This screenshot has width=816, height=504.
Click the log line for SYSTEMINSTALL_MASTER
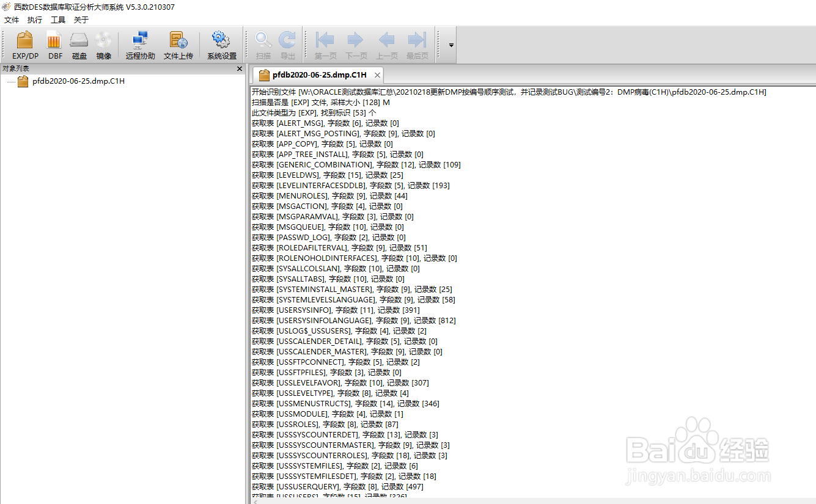(352, 290)
